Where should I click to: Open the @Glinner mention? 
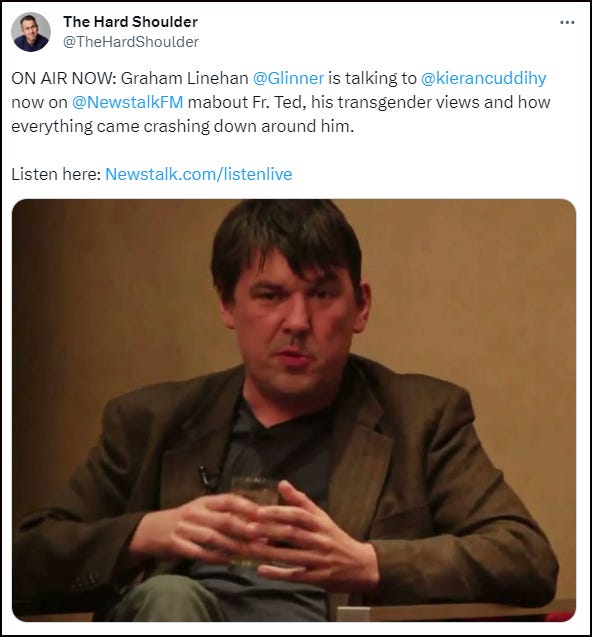click(x=288, y=78)
